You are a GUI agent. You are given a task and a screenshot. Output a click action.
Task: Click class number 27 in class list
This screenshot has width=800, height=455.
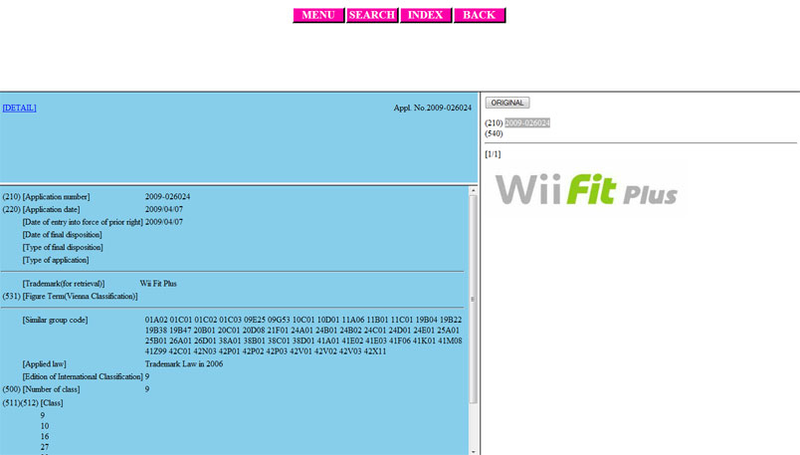tap(45, 447)
